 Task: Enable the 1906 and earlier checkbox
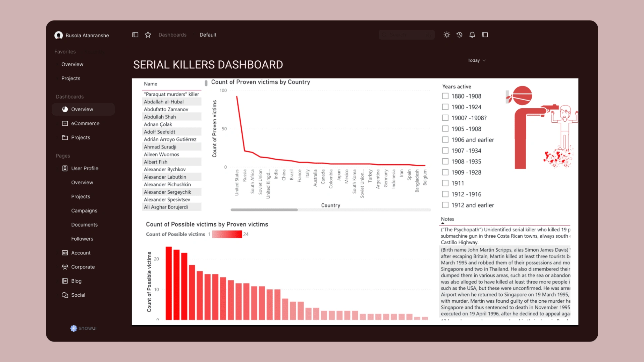pos(445,140)
